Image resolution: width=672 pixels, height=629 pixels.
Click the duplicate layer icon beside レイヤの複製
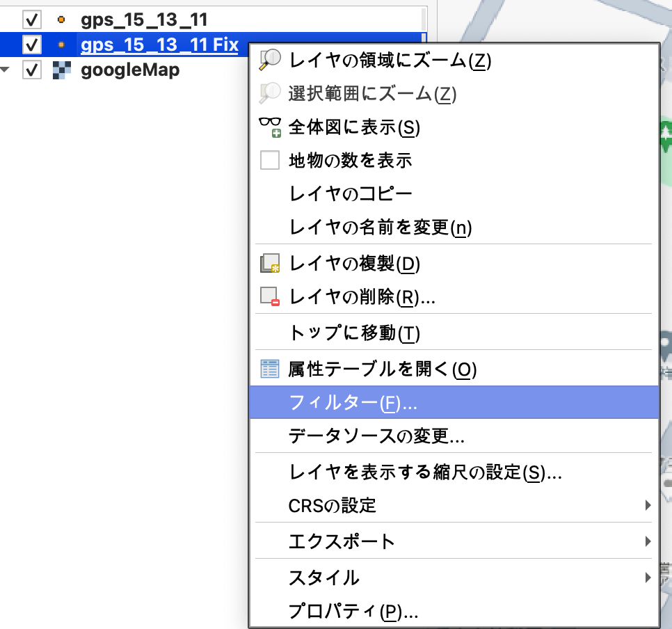click(x=270, y=263)
